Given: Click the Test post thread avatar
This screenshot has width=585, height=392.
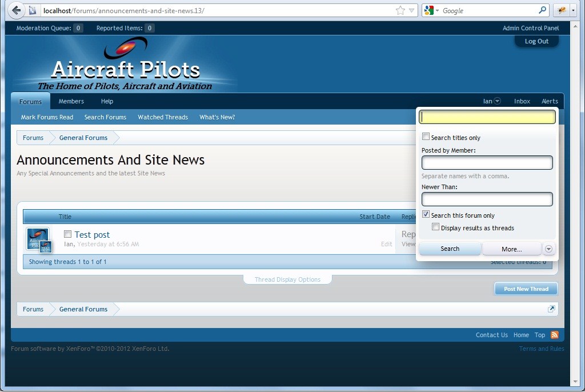Looking at the screenshot, I should [x=38, y=238].
